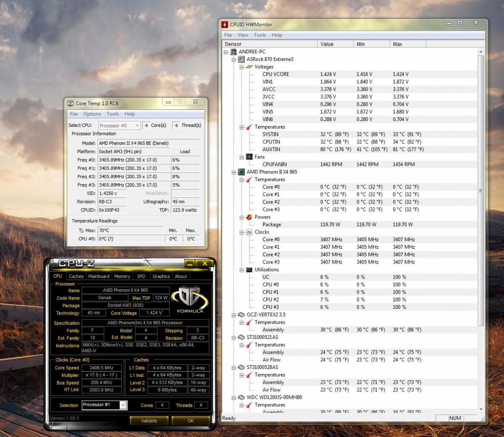Click the HWMonitor scrollbar up arrow
Screen dimensions: 504x437
(481, 52)
